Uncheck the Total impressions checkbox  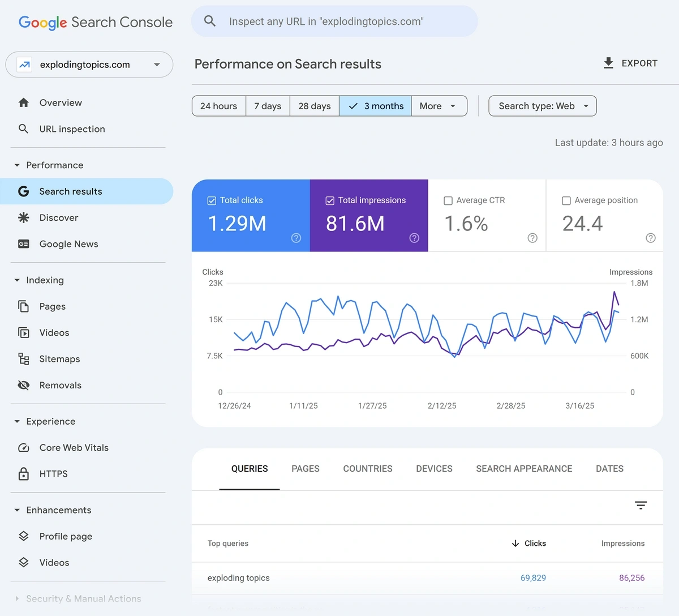(x=330, y=200)
